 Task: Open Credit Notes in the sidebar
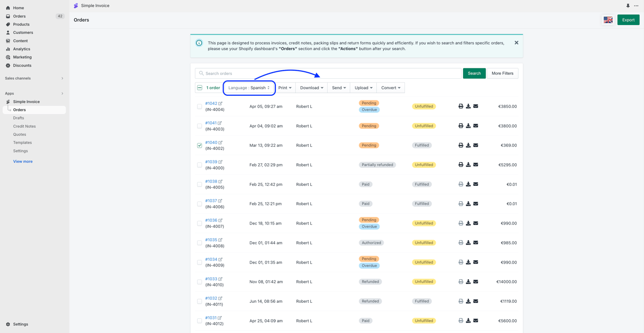25,126
